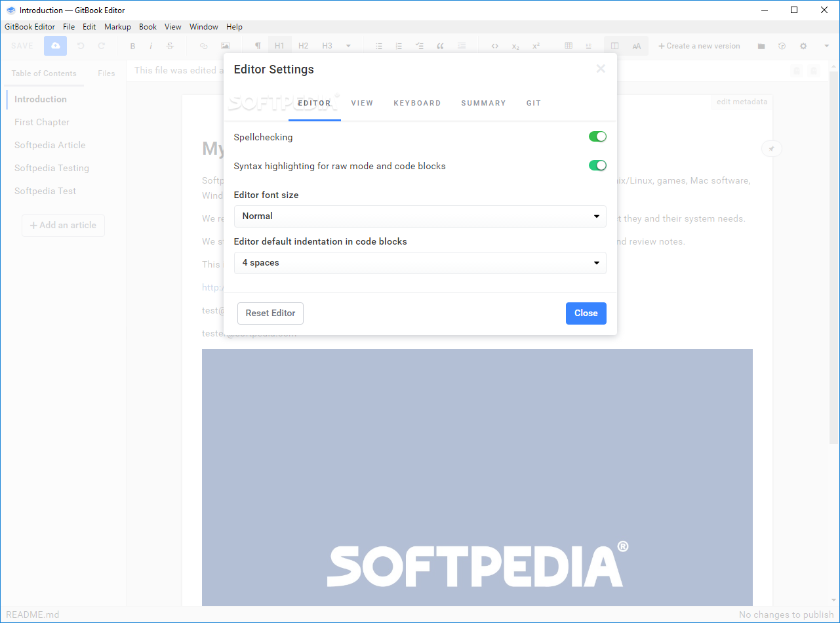Click the pin icon beside the article
Image resolution: width=840 pixels, height=623 pixels.
(x=772, y=149)
